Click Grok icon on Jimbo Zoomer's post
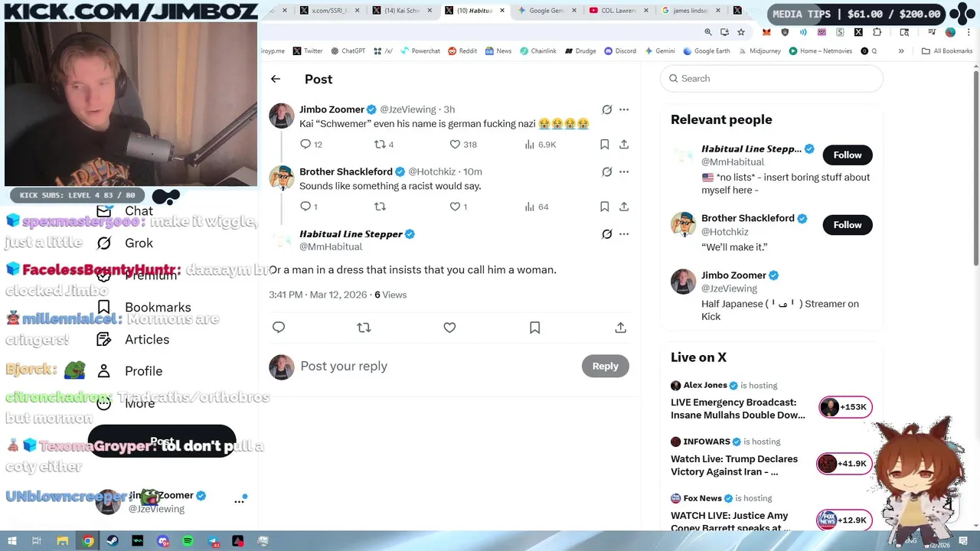 (x=607, y=109)
